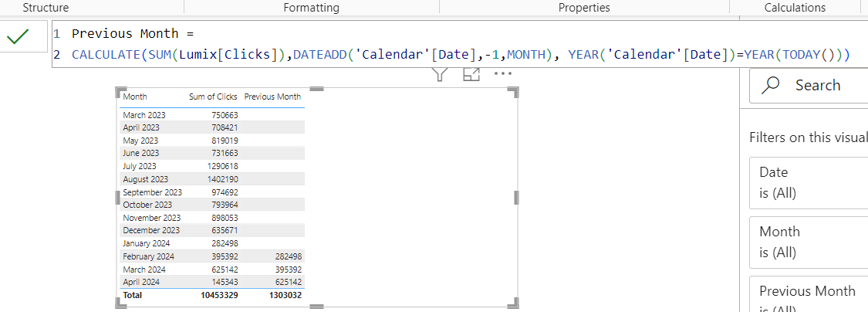Enter focus mode for the table visual
Viewport: 868px width, 312px height.
point(471,74)
